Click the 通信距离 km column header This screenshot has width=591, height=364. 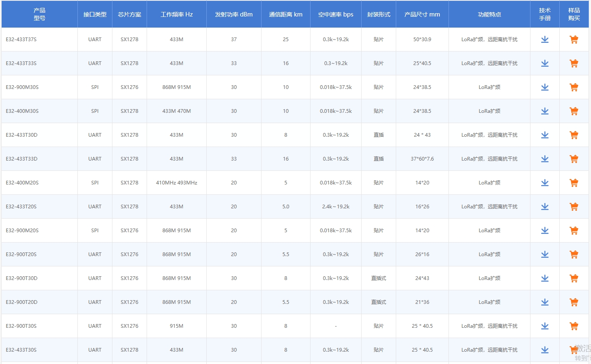(x=285, y=14)
